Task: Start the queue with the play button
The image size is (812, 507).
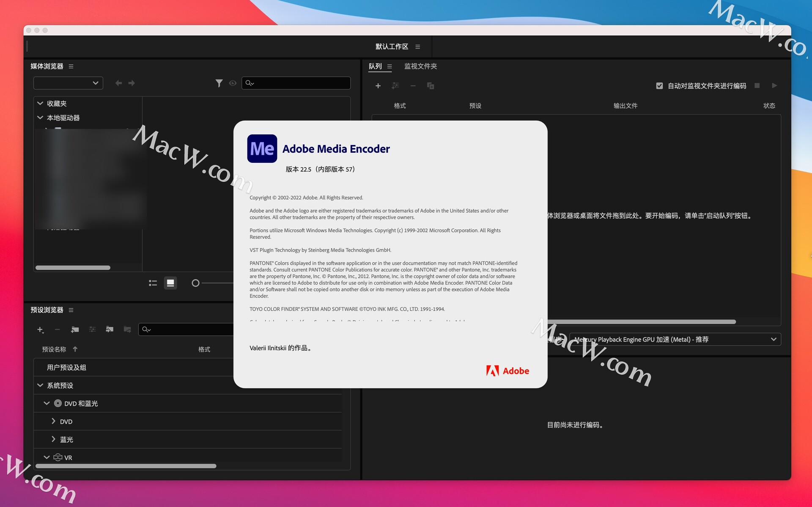Action: click(774, 85)
